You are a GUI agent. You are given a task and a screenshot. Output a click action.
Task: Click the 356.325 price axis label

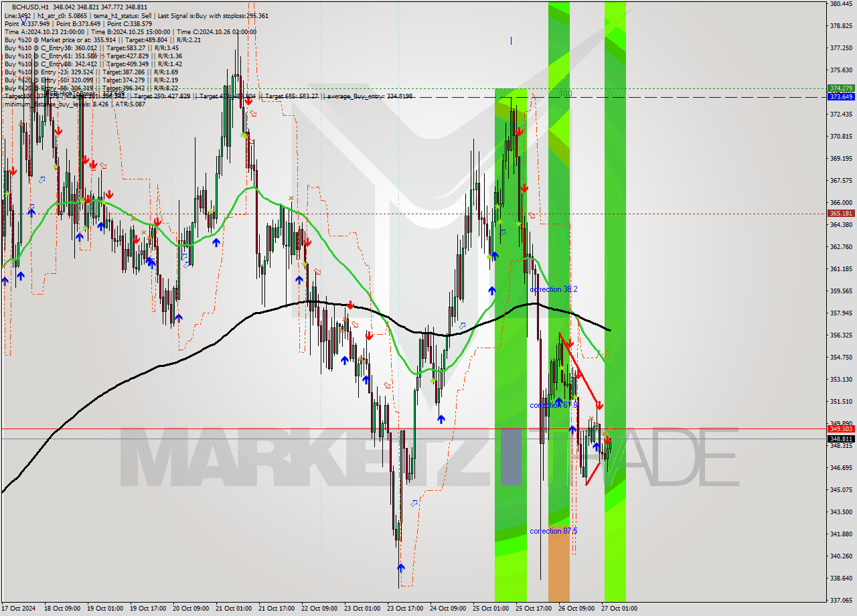coord(841,335)
